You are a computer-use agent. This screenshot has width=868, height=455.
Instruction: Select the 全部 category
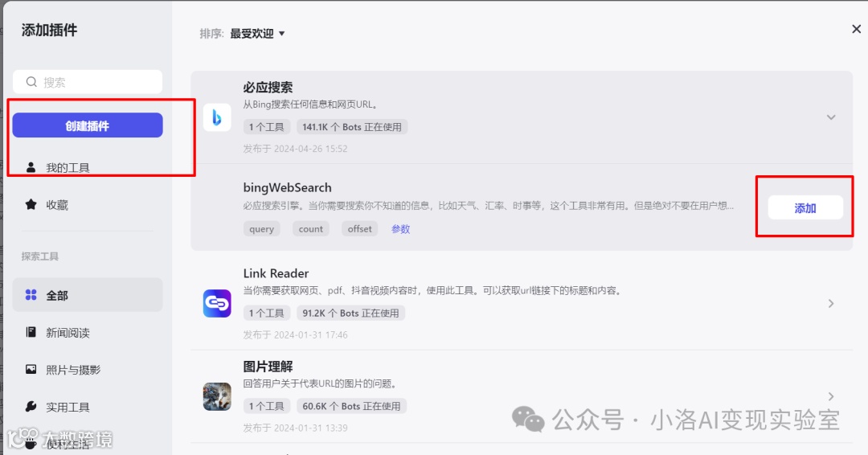88,295
